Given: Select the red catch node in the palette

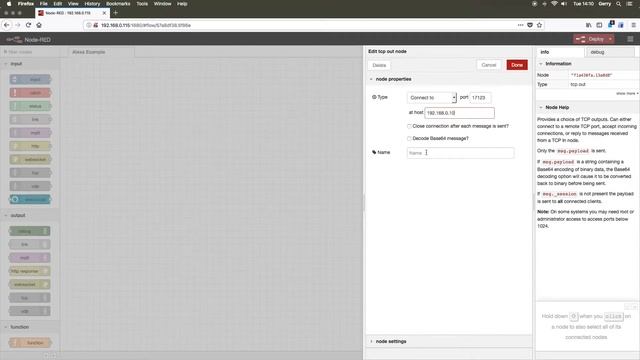Looking at the screenshot, I should [x=30, y=93].
